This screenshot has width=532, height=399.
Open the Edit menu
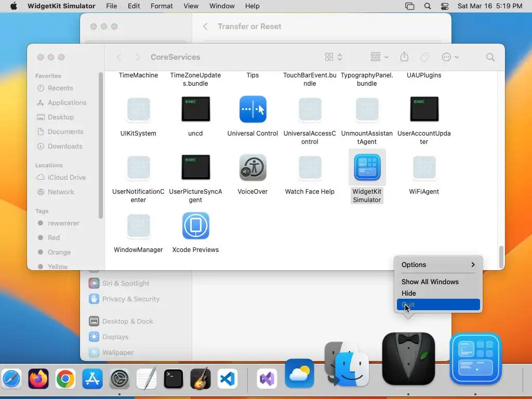134,6
